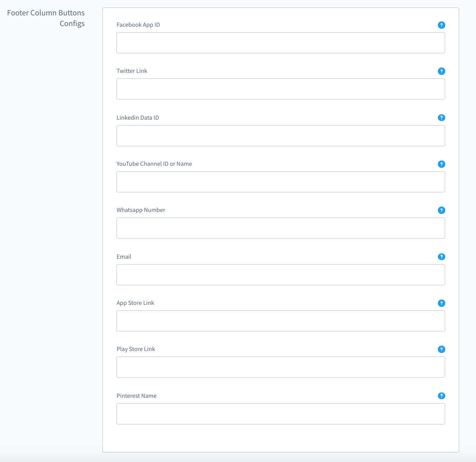Click into the Twitter Link text box
The height and width of the screenshot is (462, 476).
tap(281, 89)
